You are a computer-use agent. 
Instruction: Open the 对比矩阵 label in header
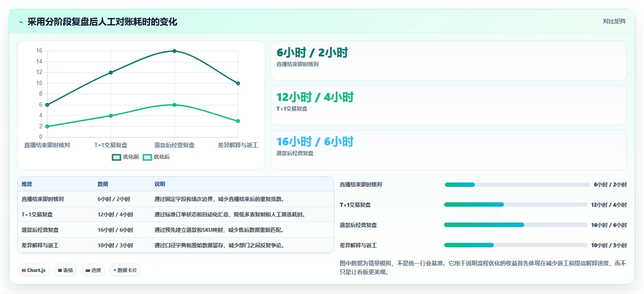(x=614, y=21)
